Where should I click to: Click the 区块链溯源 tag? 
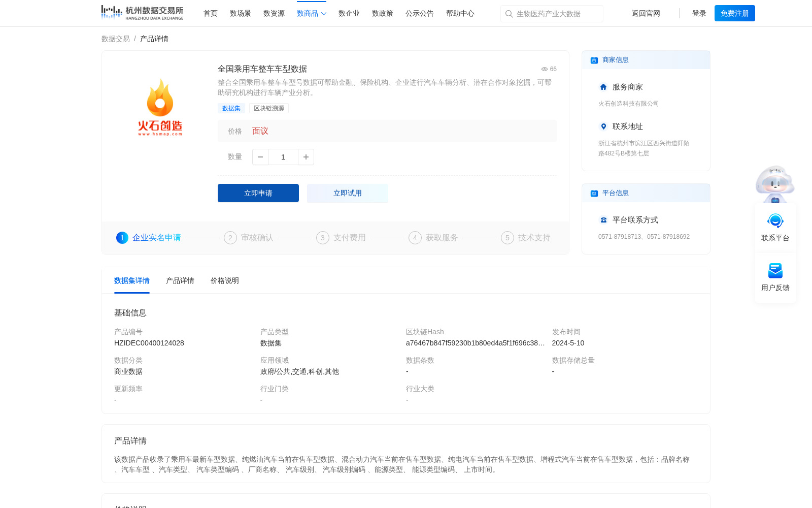tap(269, 108)
